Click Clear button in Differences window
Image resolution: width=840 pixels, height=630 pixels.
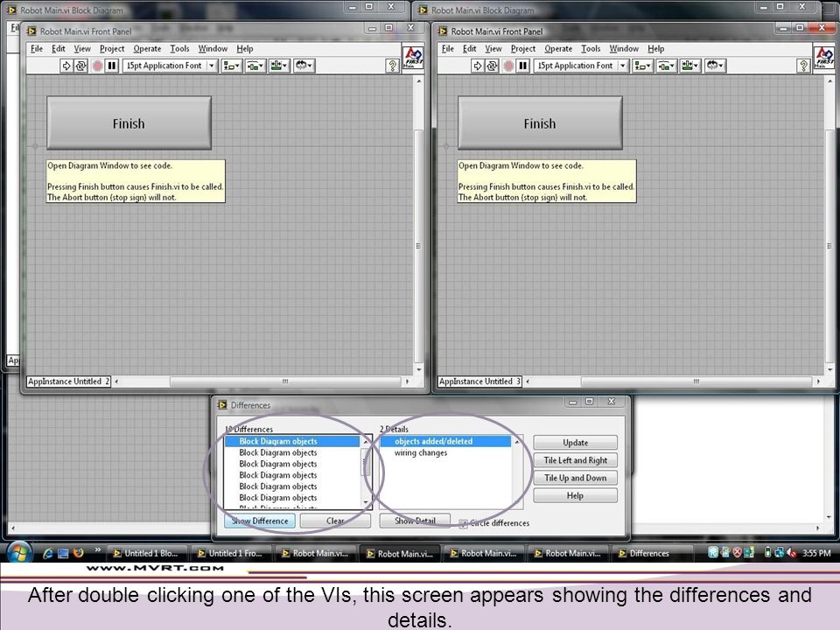(x=335, y=521)
